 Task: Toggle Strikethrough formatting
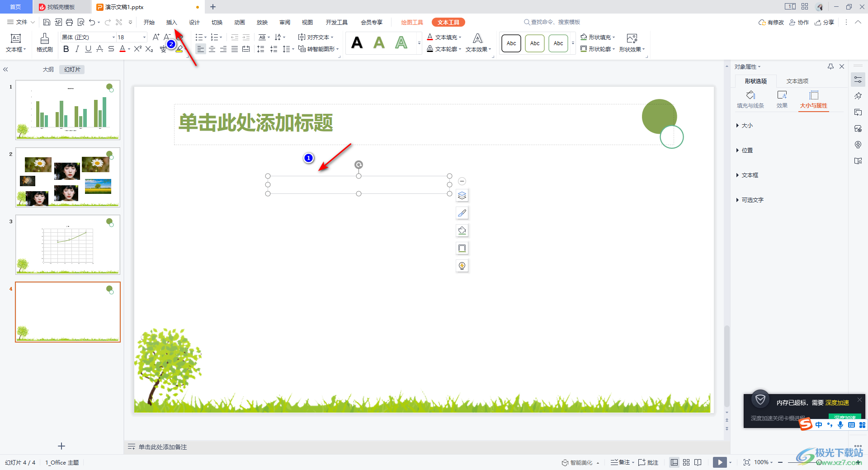[x=111, y=49]
